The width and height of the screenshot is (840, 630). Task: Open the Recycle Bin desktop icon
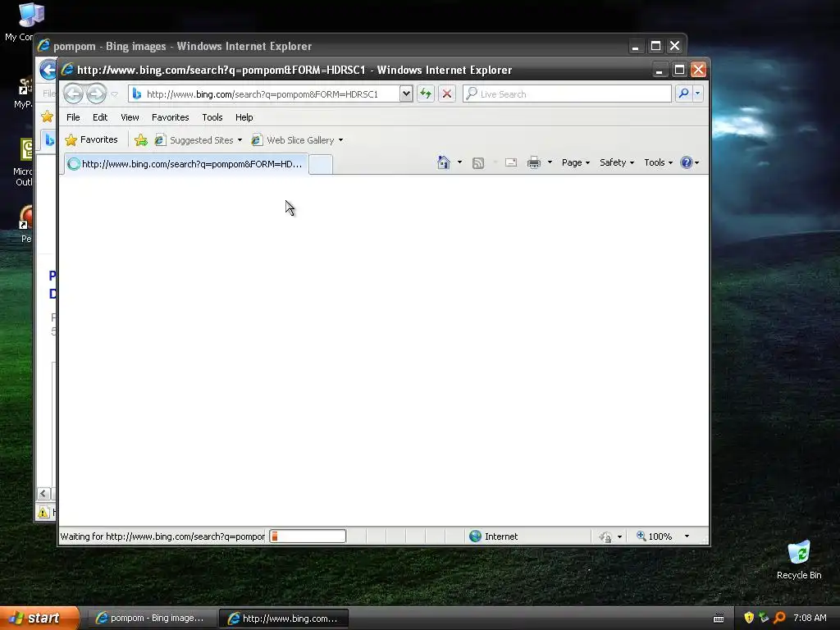pyautogui.click(x=799, y=560)
